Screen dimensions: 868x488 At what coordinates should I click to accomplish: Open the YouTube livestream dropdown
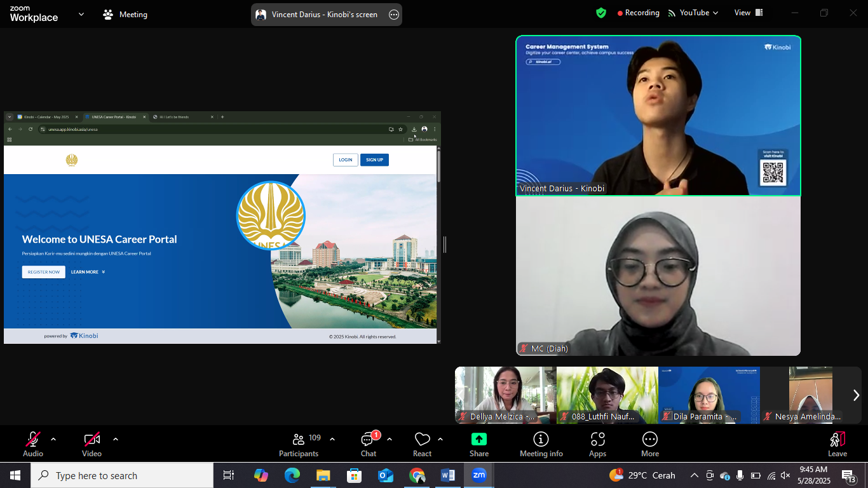point(693,13)
